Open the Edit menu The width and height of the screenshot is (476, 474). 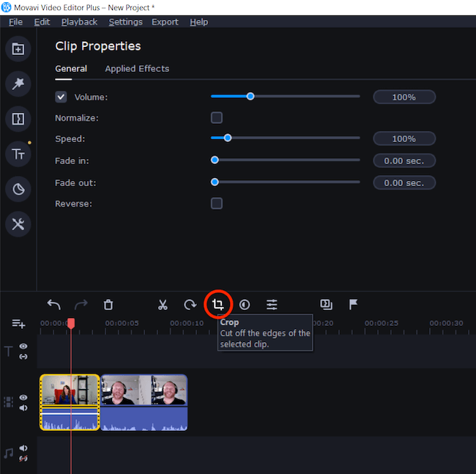tap(42, 22)
